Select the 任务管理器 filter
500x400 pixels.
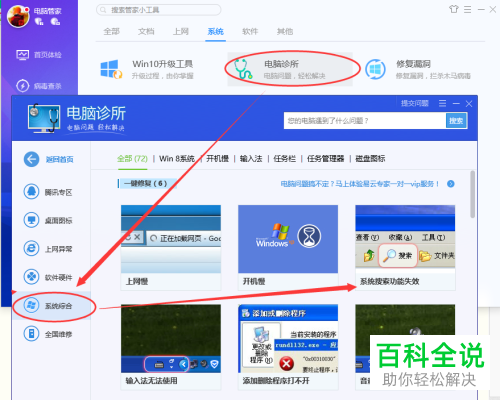[325, 159]
